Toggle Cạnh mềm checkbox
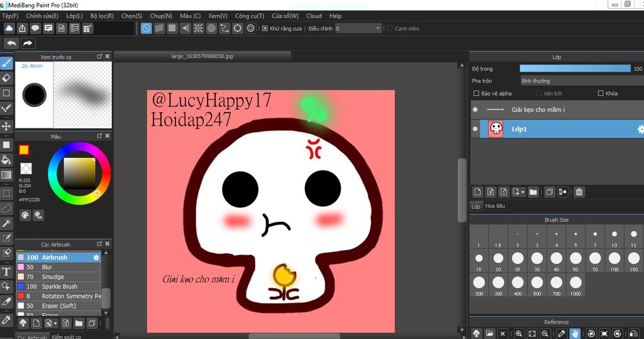Viewport: 644px width, 339px height. (390, 28)
